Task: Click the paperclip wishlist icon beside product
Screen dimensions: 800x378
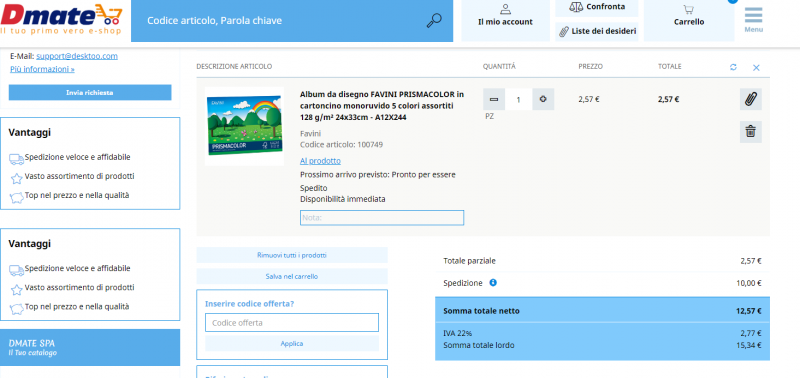Action: click(x=751, y=99)
